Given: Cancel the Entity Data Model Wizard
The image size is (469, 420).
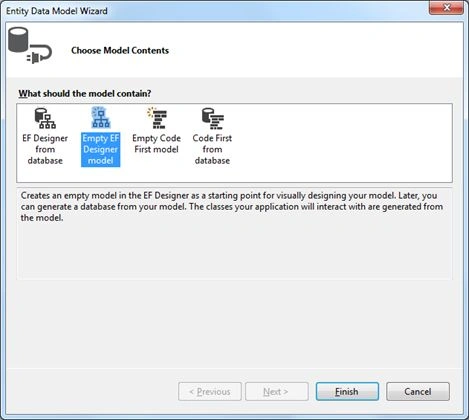Looking at the screenshot, I should [418, 391].
